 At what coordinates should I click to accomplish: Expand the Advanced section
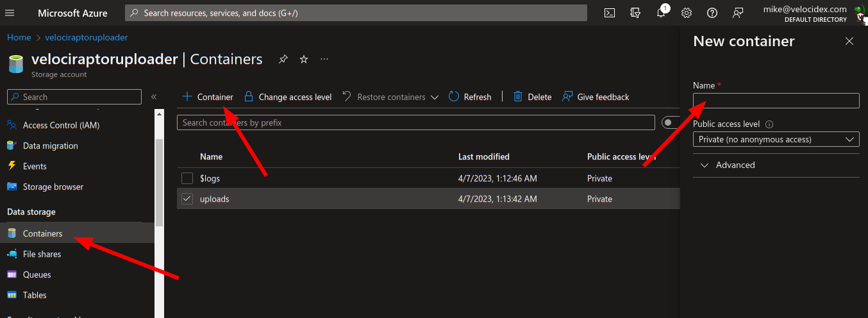pyautogui.click(x=727, y=165)
